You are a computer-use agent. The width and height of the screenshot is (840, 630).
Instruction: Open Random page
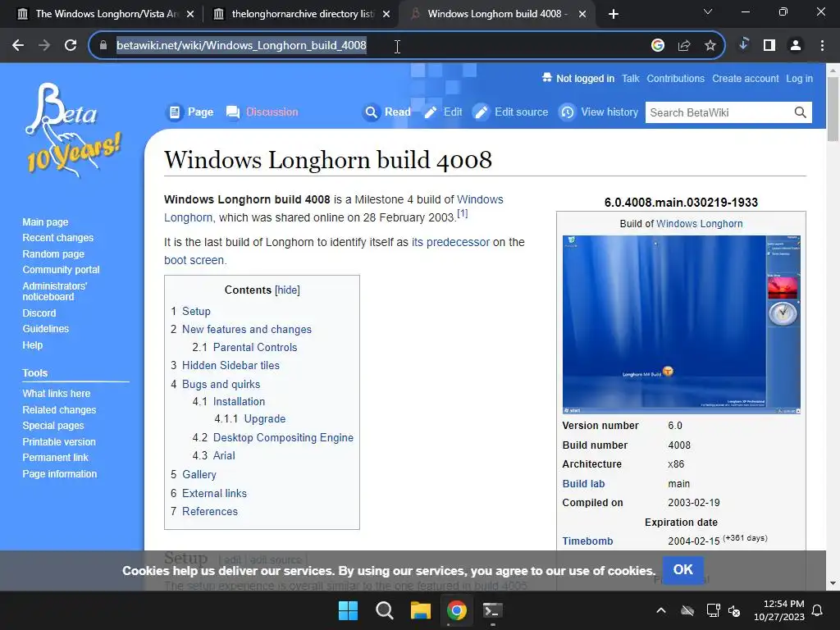(x=53, y=254)
